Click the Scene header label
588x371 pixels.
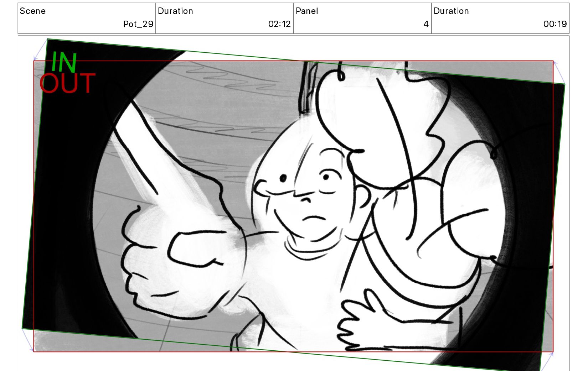[32, 11]
